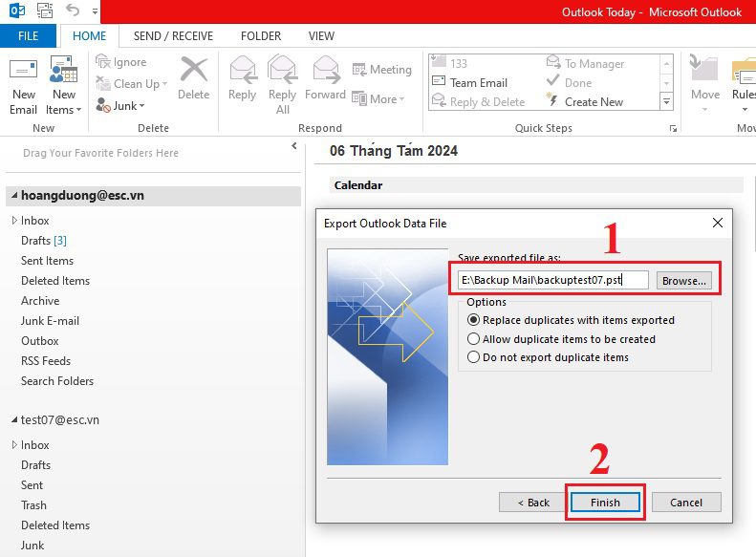Open the RSS Feeds folder
Image resolution: width=756 pixels, height=557 pixels.
(46, 361)
